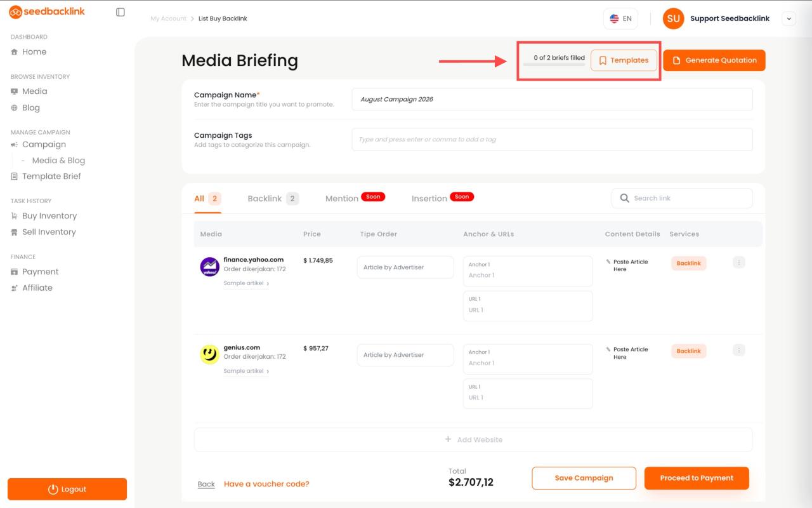Open the Campaign menu item
This screenshot has width=812, height=508.
click(x=38, y=145)
